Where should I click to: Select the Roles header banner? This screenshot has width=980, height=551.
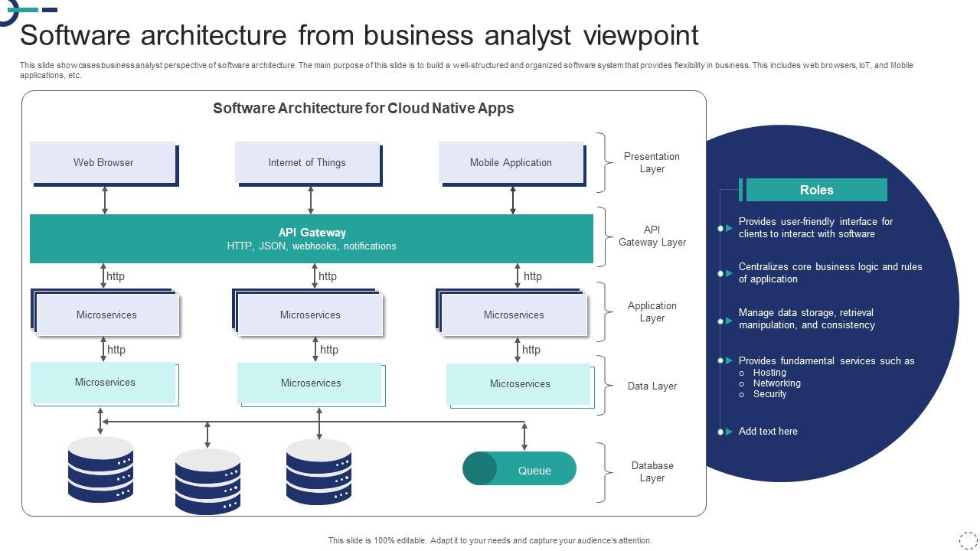pos(818,190)
